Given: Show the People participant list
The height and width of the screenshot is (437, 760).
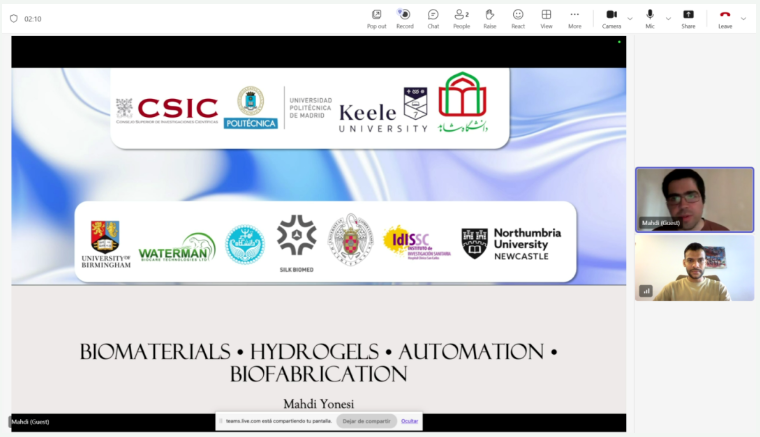Looking at the screenshot, I should click(461, 19).
